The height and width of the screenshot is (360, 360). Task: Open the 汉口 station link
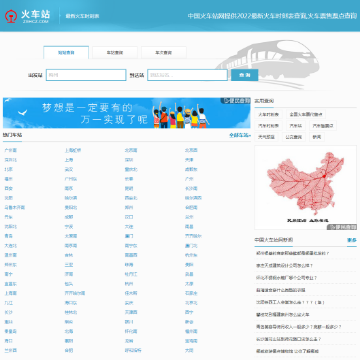tap(129, 217)
